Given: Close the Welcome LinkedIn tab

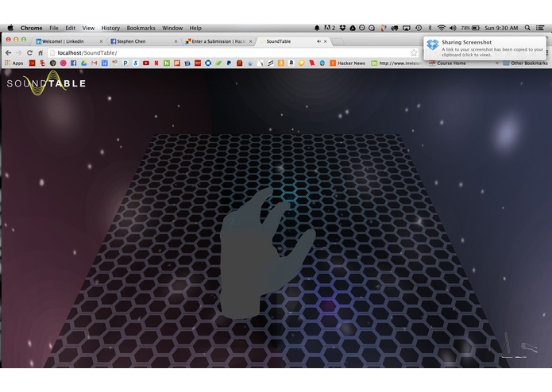Looking at the screenshot, I should 101,41.
